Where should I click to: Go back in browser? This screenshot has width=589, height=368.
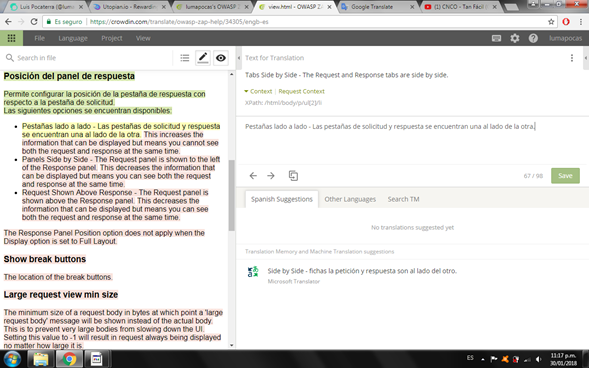[x=8, y=22]
